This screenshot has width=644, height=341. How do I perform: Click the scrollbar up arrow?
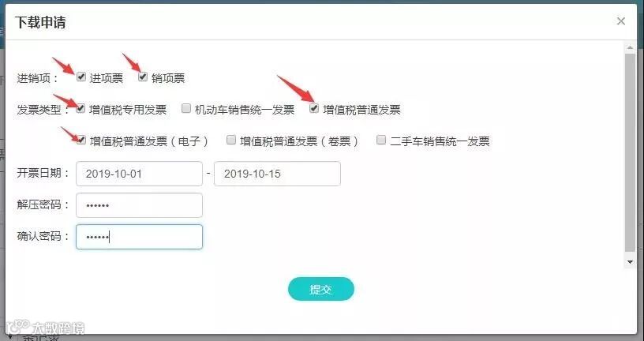click(x=630, y=47)
